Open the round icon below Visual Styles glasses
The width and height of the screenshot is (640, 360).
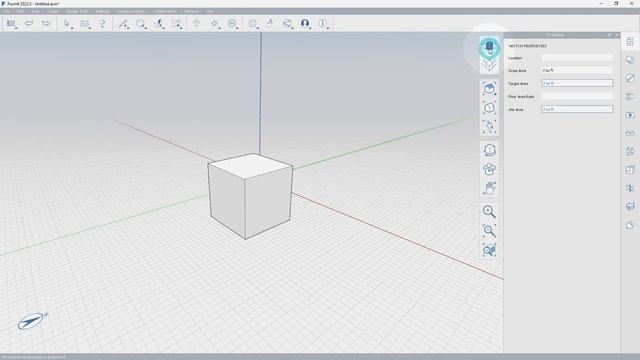pos(630,151)
